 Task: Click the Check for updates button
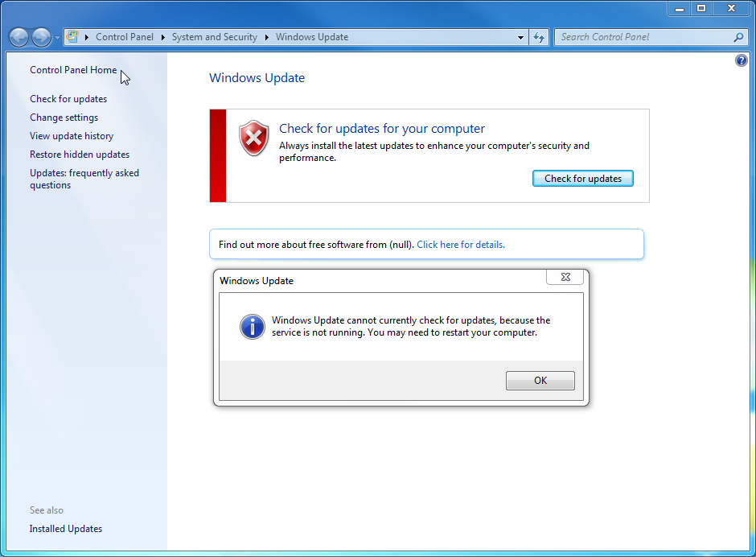[583, 179]
